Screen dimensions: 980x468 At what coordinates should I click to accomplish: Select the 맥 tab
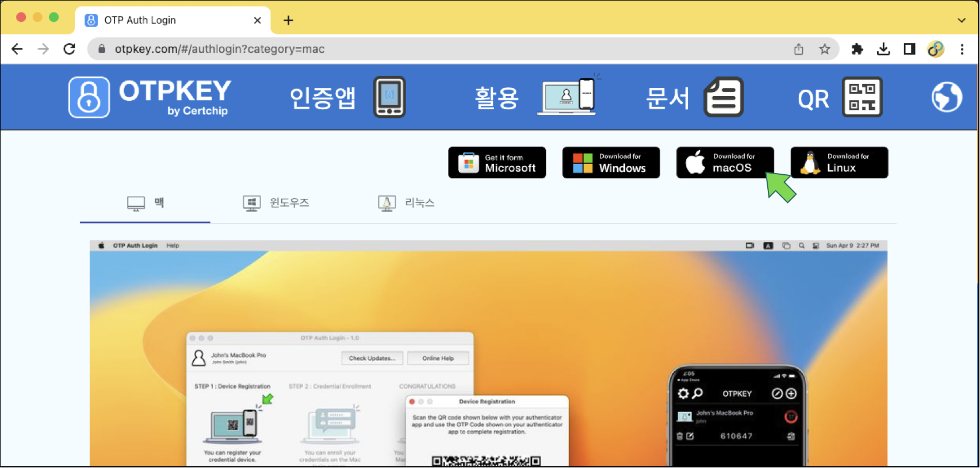(146, 203)
